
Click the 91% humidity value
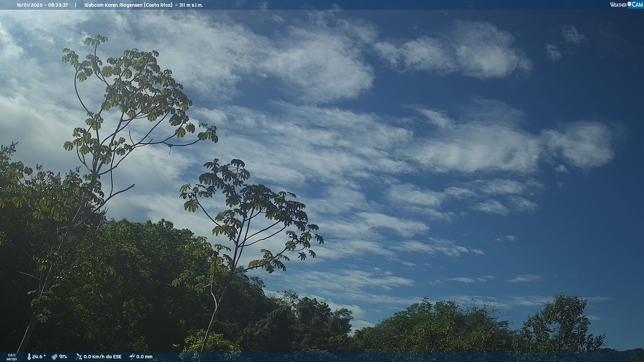pos(63,357)
